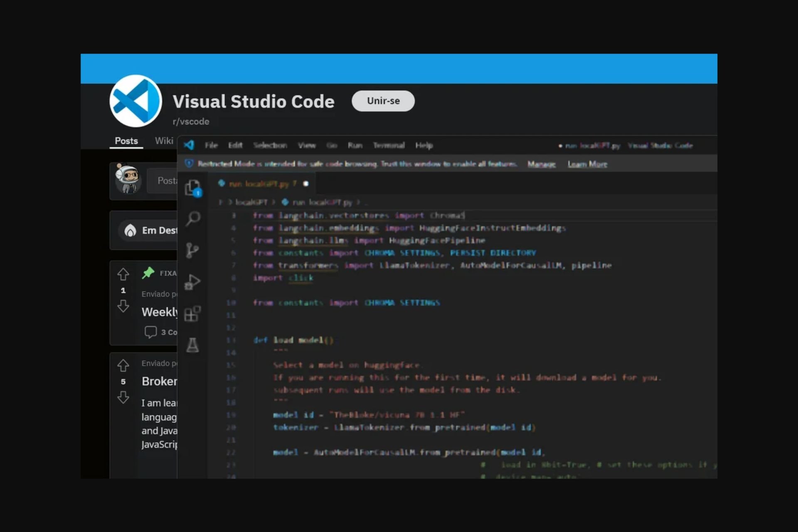The image size is (798, 532).
Task: Downvote the pinned Weekly post
Action: [x=123, y=306]
